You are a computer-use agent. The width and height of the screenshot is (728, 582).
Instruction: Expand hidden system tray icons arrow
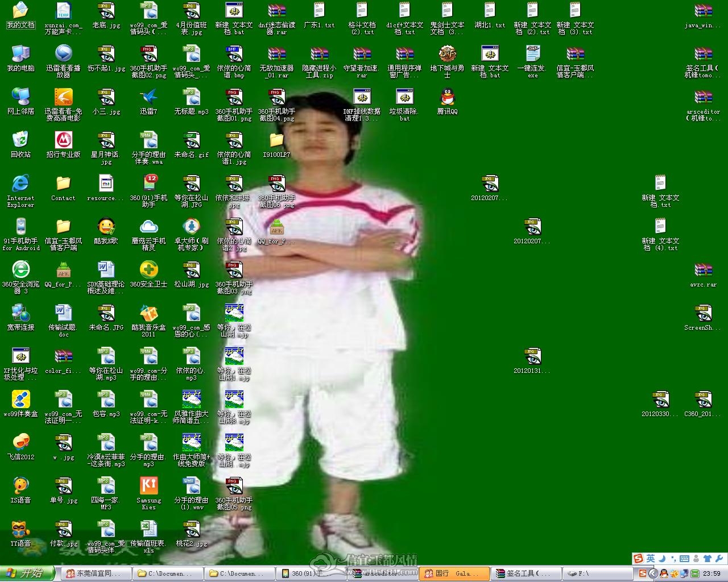[x=653, y=573]
